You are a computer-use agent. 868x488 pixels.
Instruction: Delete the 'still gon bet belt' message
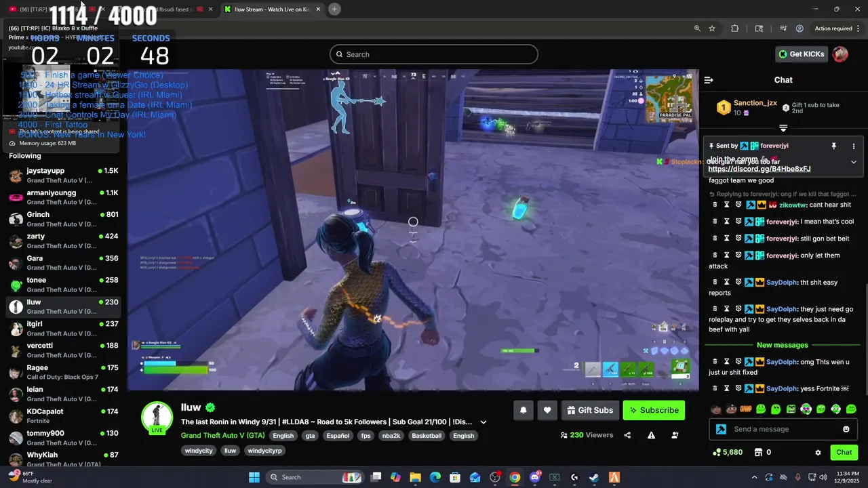715,239
